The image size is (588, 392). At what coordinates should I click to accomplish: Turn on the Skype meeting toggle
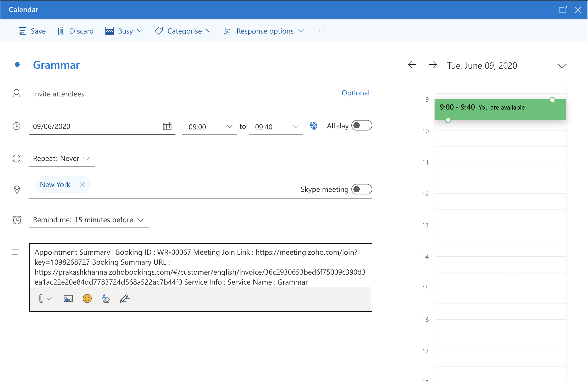pos(361,189)
